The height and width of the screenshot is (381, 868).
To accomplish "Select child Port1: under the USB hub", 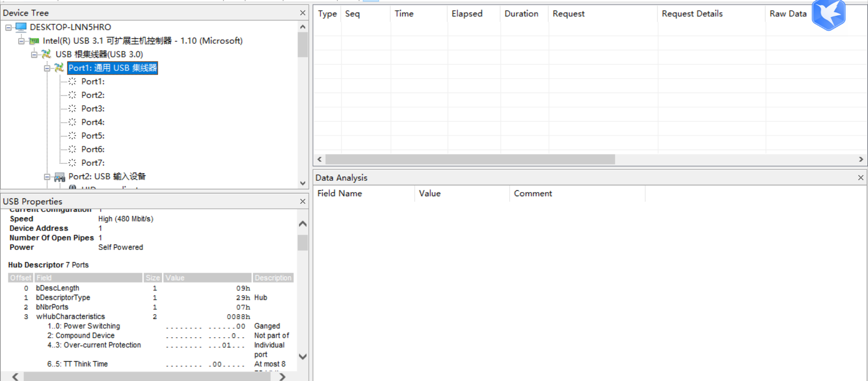I will [x=93, y=81].
